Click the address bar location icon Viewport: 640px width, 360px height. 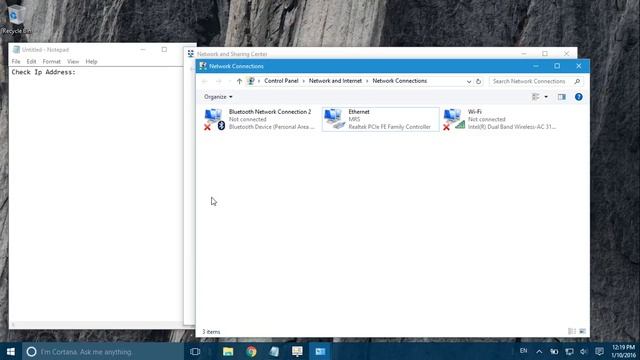coord(251,81)
